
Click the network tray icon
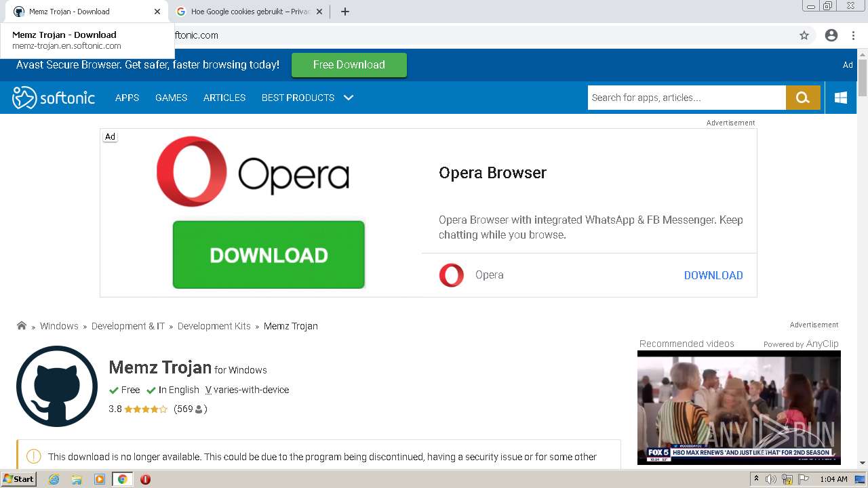tap(787, 479)
